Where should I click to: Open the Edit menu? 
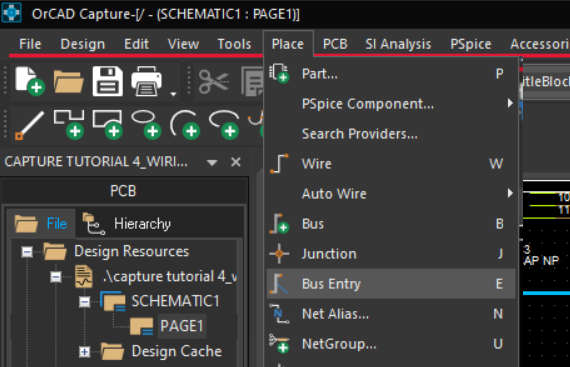136,44
